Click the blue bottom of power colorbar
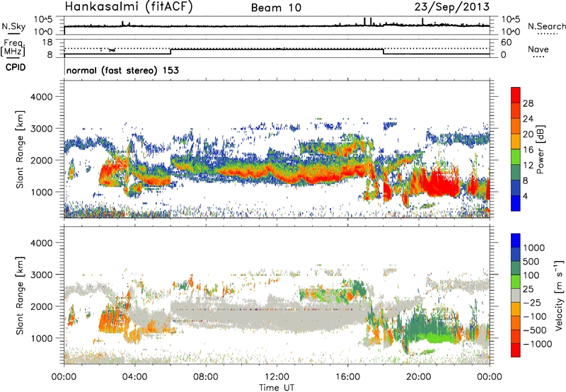This screenshot has height=392, width=566. (x=516, y=203)
